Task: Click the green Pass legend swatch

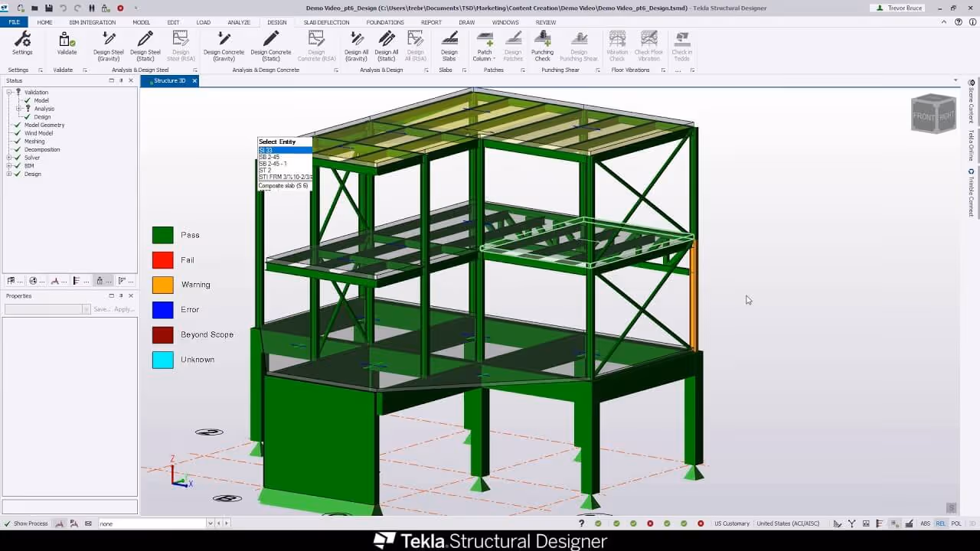Action: (162, 235)
